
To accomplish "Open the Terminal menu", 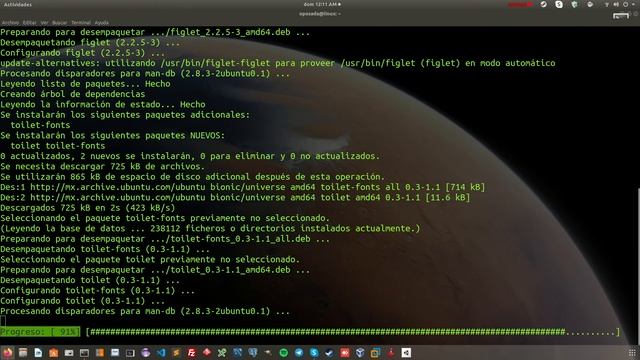I will click(81, 23).
